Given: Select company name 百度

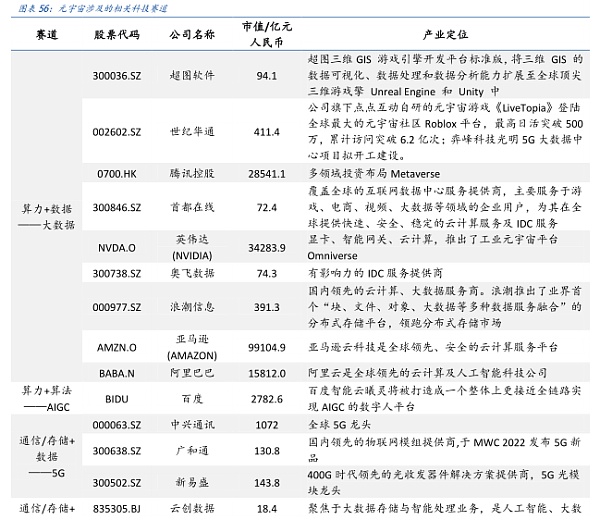Looking at the screenshot, I should [x=192, y=399].
